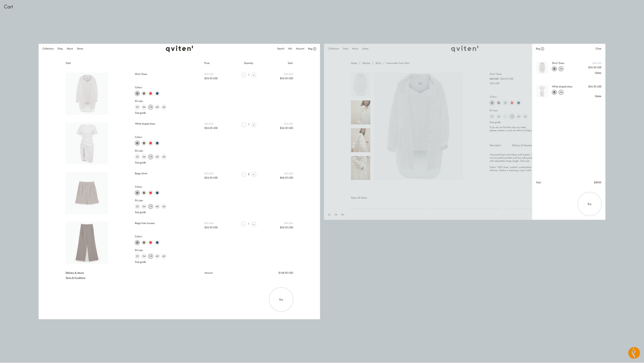Image resolution: width=644 pixels, height=363 pixels.
Task: Open Info in the cart page header
Action: [290, 49]
